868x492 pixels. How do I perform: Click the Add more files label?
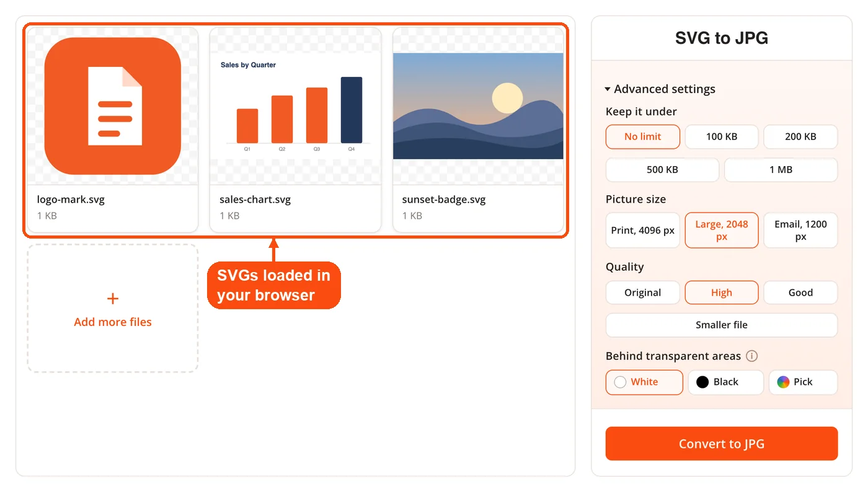click(x=113, y=322)
